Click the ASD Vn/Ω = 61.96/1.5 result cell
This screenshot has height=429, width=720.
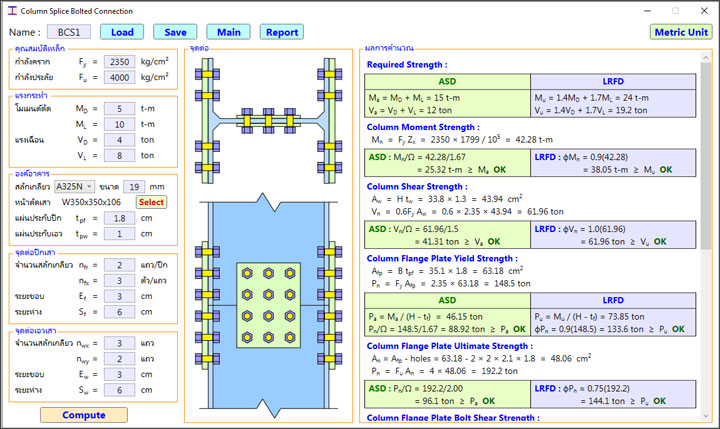click(447, 235)
